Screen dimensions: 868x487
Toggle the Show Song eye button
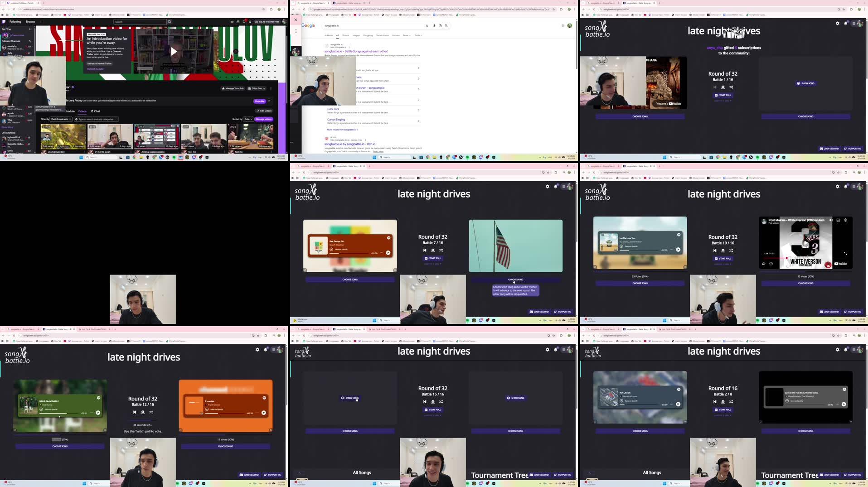(x=804, y=83)
